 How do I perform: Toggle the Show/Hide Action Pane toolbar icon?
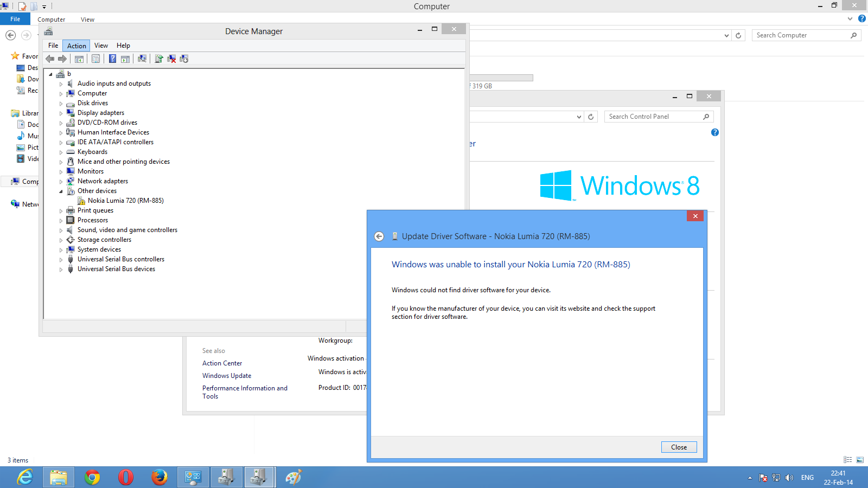pos(125,59)
